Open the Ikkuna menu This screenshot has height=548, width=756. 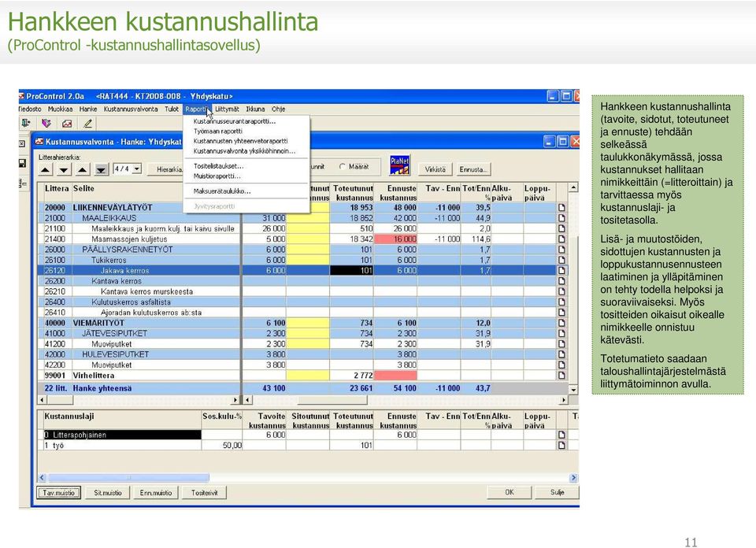pos(255,109)
